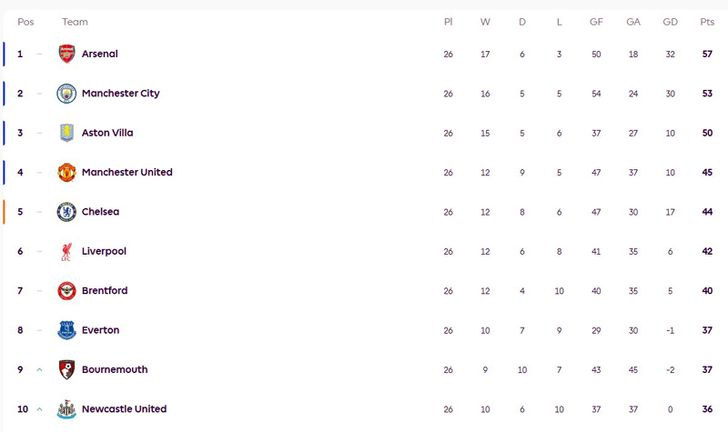Viewport: 728px width, 432px height.
Task: Click the Manchester United club crest
Action: pyautogui.click(x=66, y=172)
